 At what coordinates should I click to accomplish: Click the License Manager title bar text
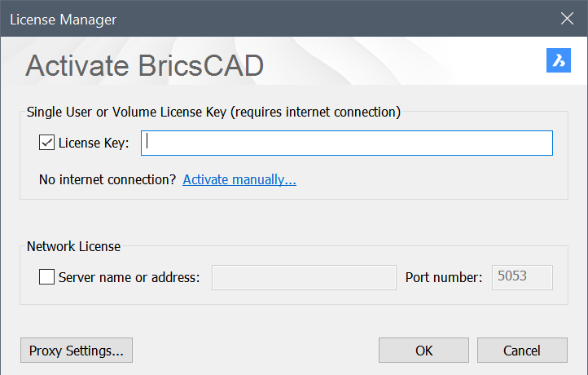[63, 18]
